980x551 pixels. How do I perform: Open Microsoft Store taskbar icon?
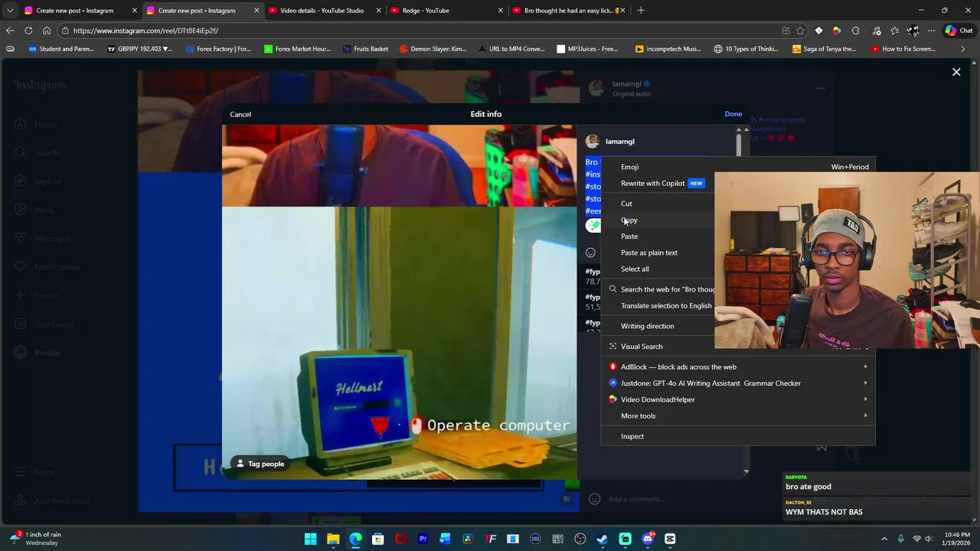(x=378, y=540)
